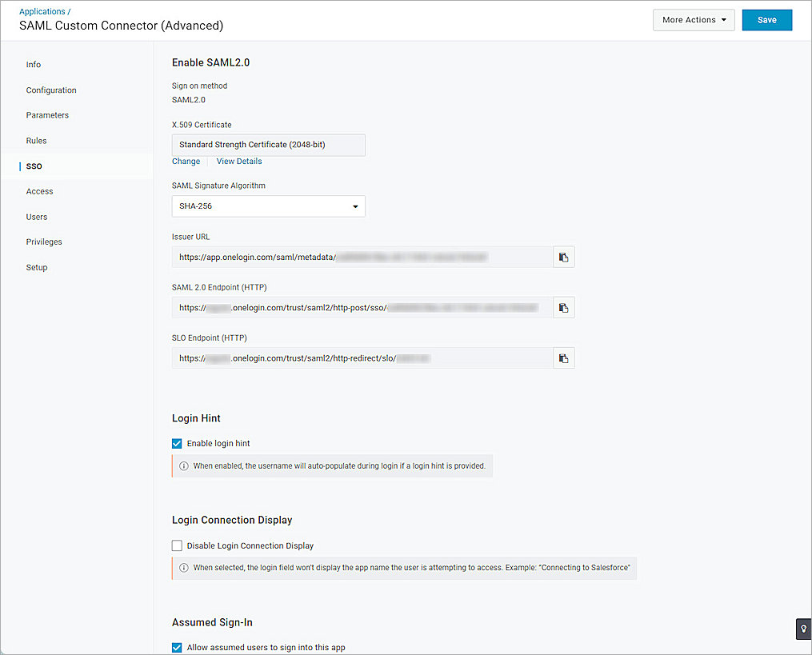Go to the Users section
Image resolution: width=812 pixels, height=655 pixels.
tap(36, 216)
